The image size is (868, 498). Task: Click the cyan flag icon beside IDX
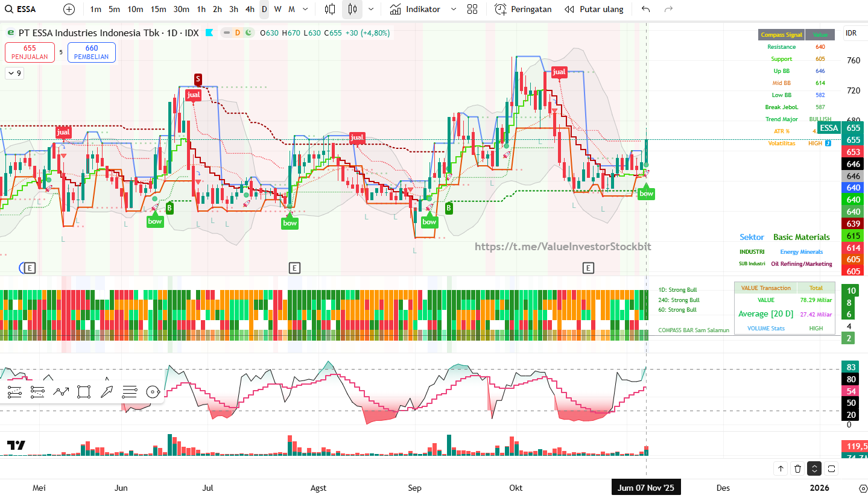point(209,33)
